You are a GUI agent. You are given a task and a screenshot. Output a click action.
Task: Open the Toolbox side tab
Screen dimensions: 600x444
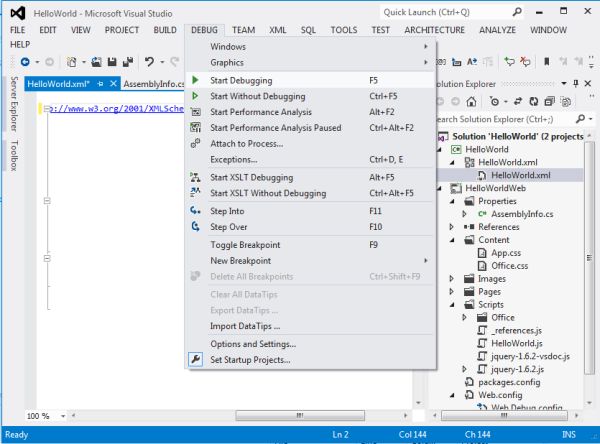14,155
